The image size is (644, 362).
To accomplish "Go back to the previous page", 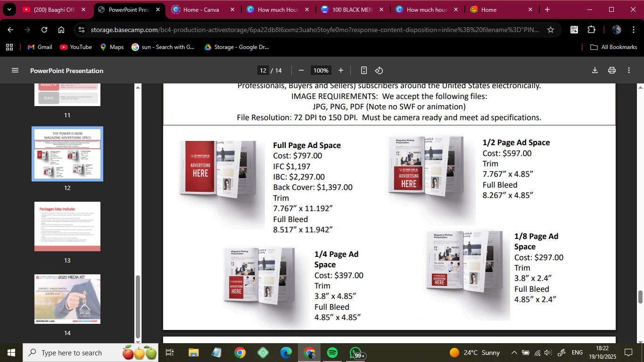I will 10,30.
